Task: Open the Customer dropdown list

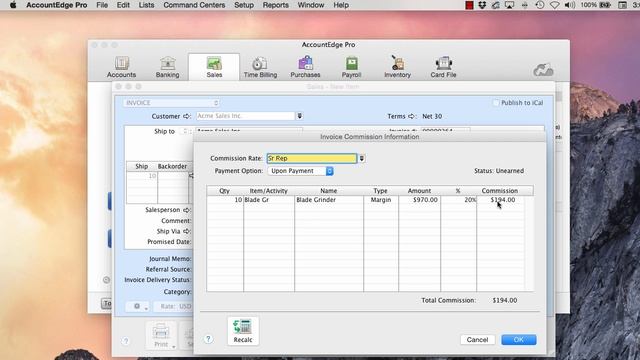Action: coord(300,116)
